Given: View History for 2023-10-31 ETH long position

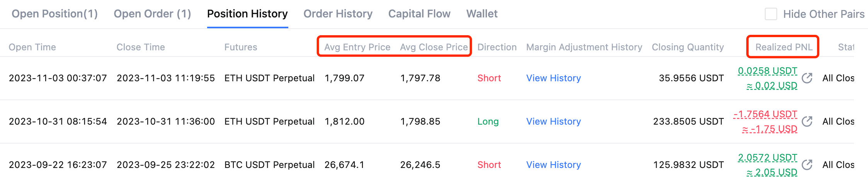Looking at the screenshot, I should coord(553,122).
